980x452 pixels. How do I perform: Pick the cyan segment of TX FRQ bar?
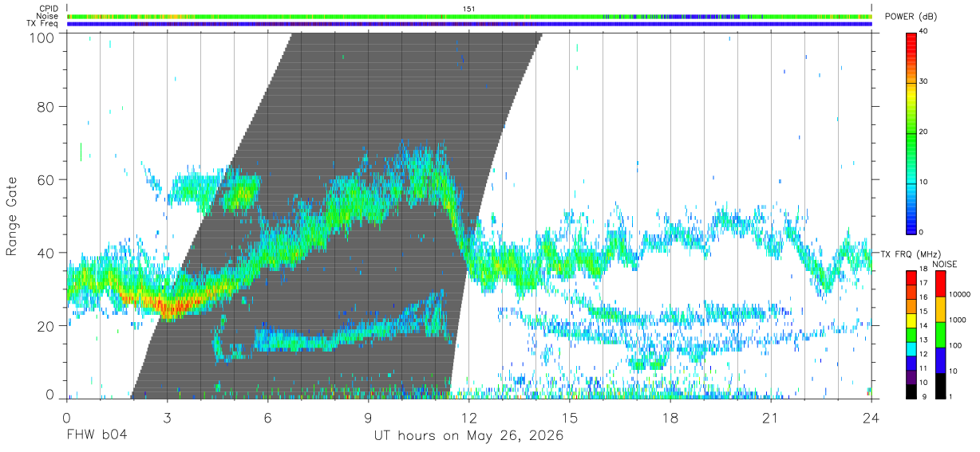(911, 349)
